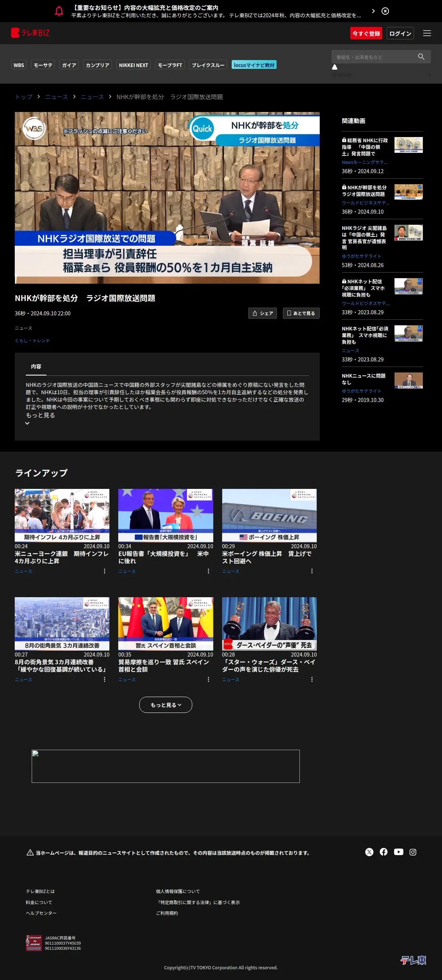Open related video NHKネット配信 ワールドビジネス
The image size is (442, 980).
[363, 288]
